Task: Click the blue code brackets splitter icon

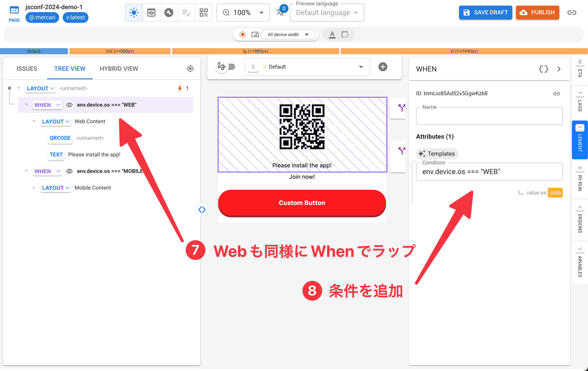Action: (x=202, y=209)
